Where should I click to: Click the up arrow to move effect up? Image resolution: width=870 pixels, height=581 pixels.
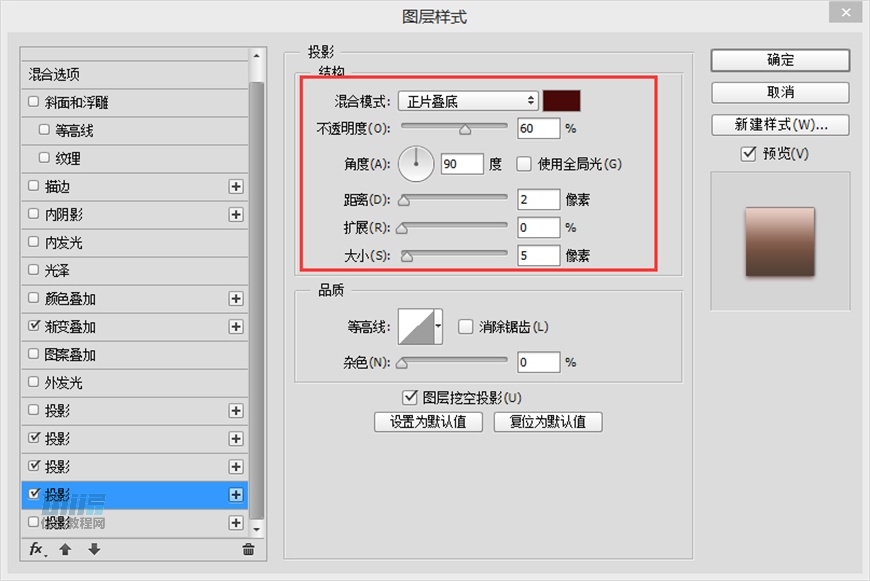click(x=65, y=549)
